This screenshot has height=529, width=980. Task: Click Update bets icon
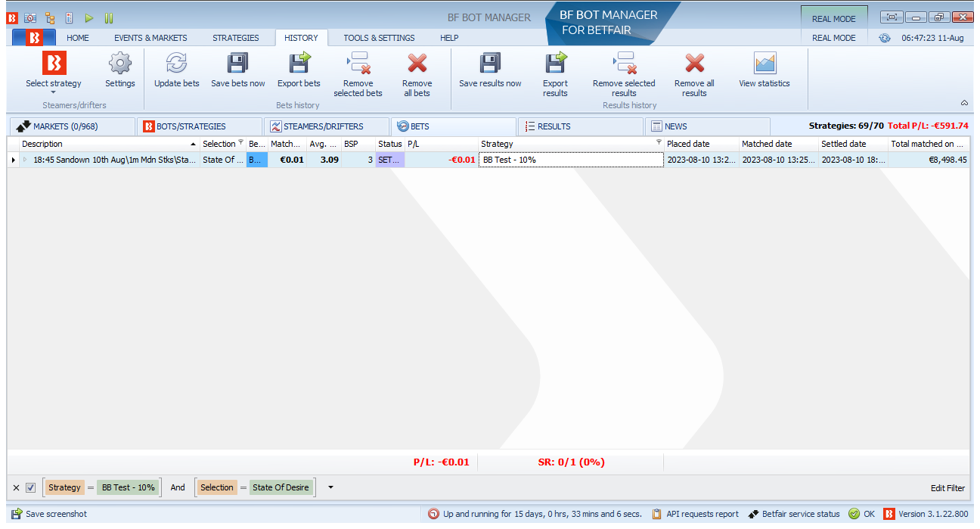176,63
